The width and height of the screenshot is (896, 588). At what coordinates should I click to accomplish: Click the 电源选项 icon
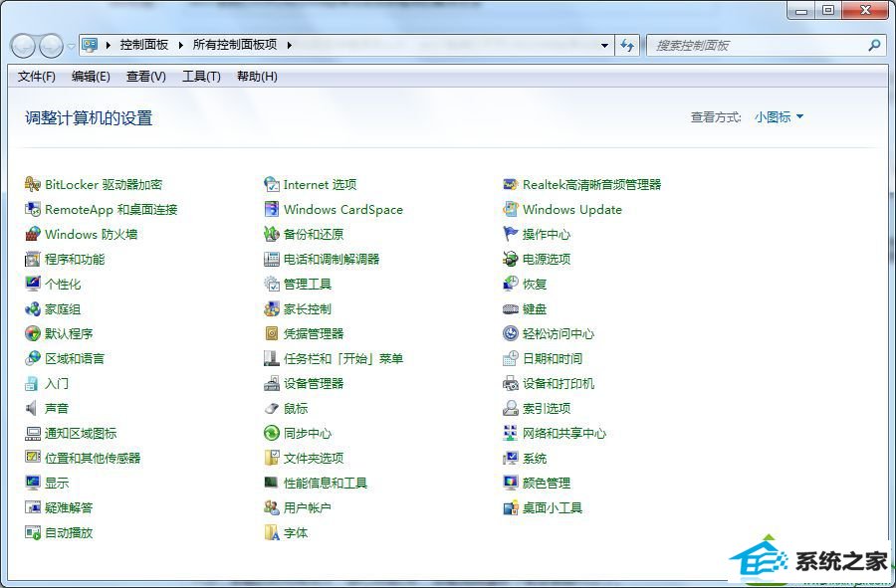[511, 259]
